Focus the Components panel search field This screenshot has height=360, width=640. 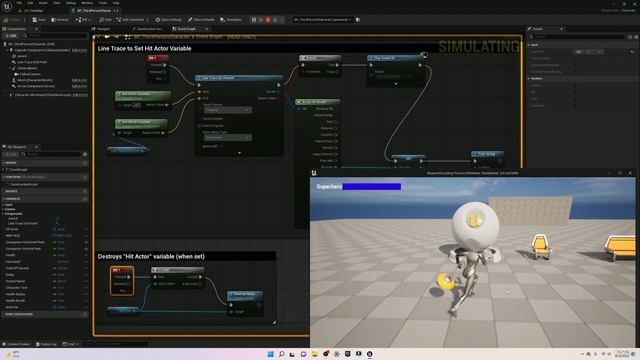click(55, 36)
